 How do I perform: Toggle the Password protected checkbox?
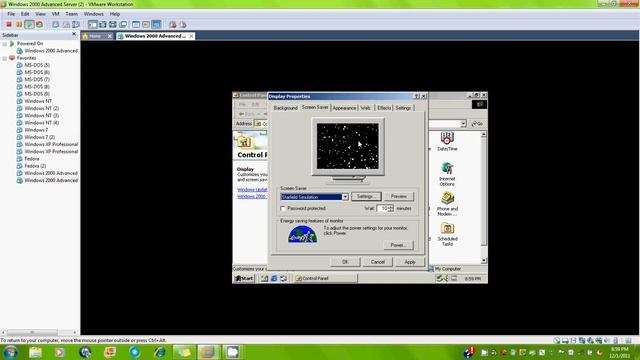[283, 209]
